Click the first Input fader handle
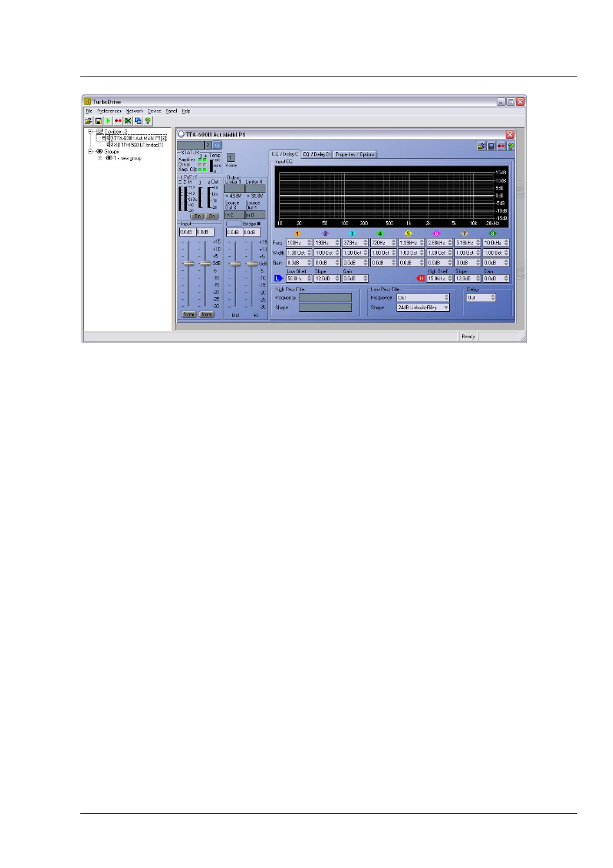613x868 pixels. click(x=189, y=264)
